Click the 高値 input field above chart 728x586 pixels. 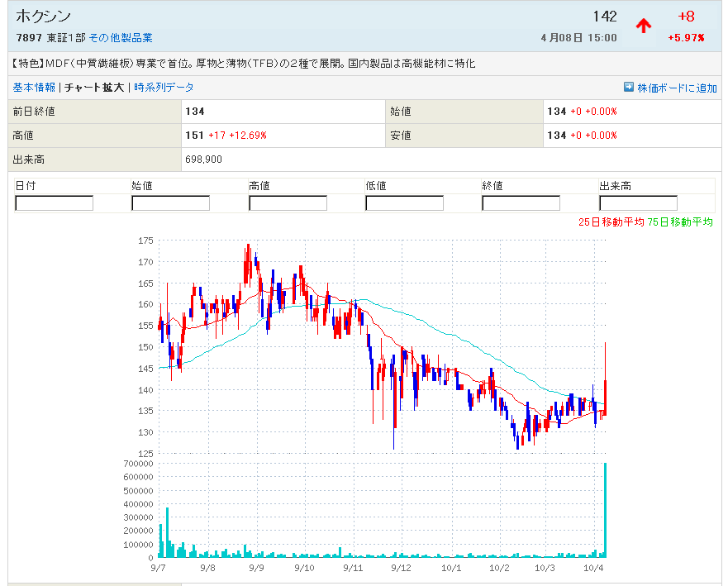(288, 202)
